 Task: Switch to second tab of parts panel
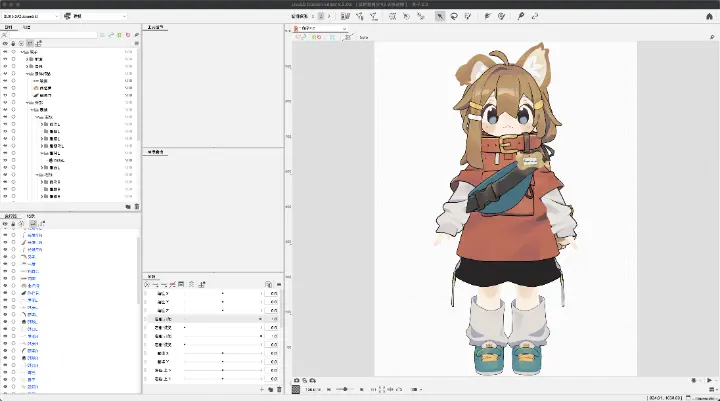click(27, 27)
